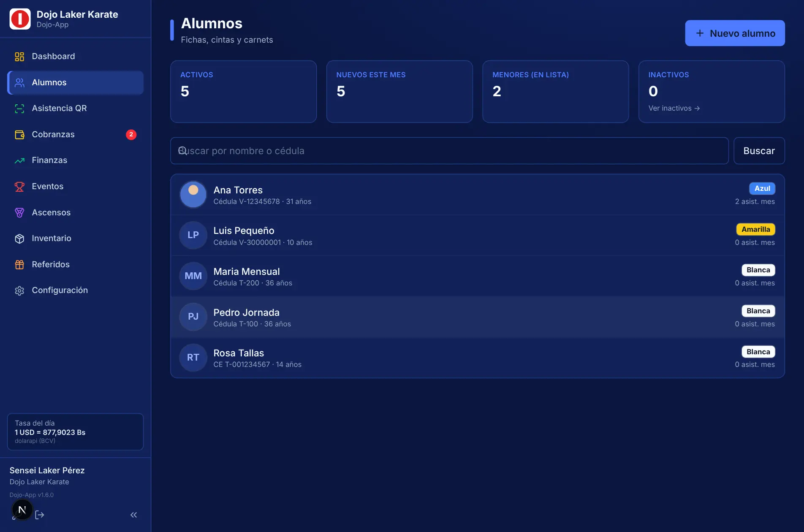Click the Finanzas trending-up icon

pos(19,160)
